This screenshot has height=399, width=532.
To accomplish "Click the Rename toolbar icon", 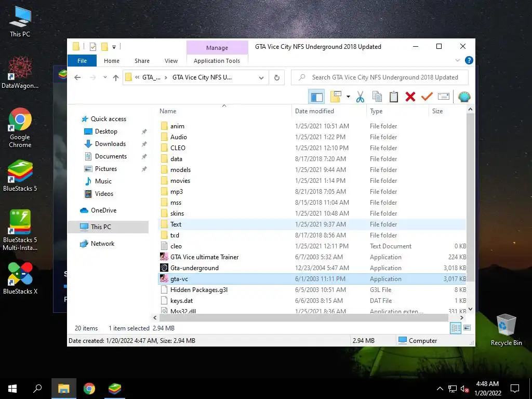I will tap(444, 97).
